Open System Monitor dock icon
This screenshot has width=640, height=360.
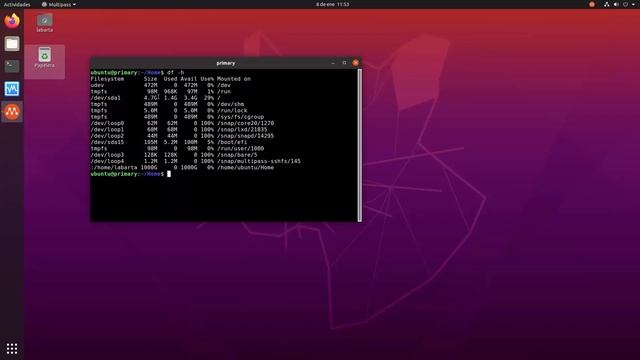point(12,89)
